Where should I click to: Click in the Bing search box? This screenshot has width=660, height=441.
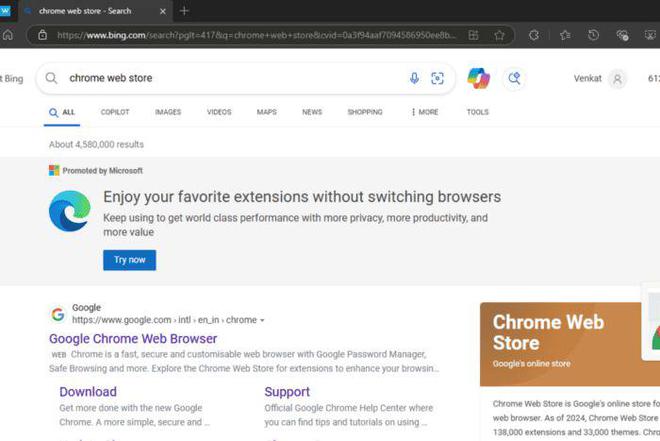(x=230, y=78)
